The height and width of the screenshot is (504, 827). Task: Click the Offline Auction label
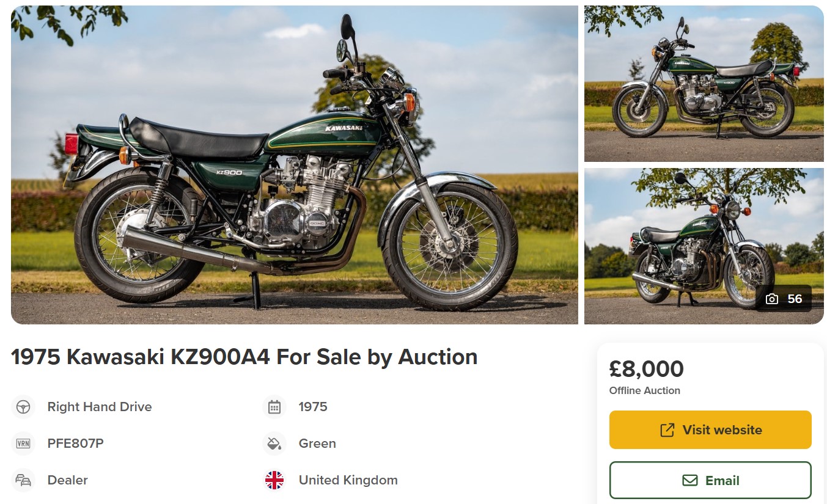[644, 390]
